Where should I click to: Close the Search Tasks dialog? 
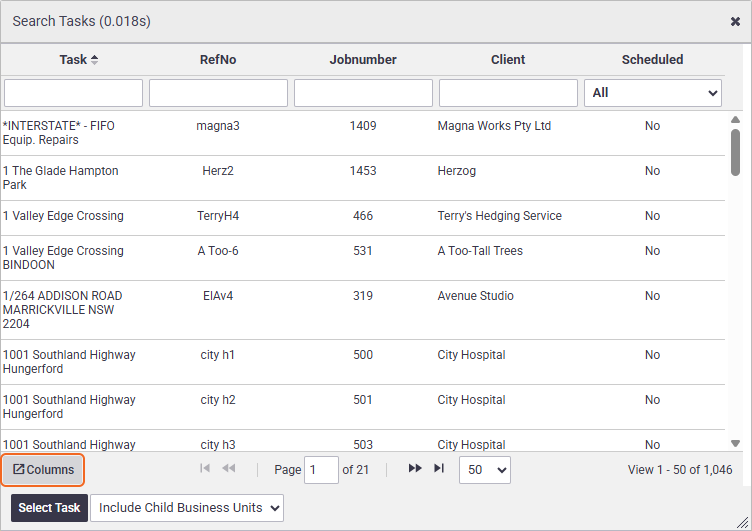pos(735,22)
